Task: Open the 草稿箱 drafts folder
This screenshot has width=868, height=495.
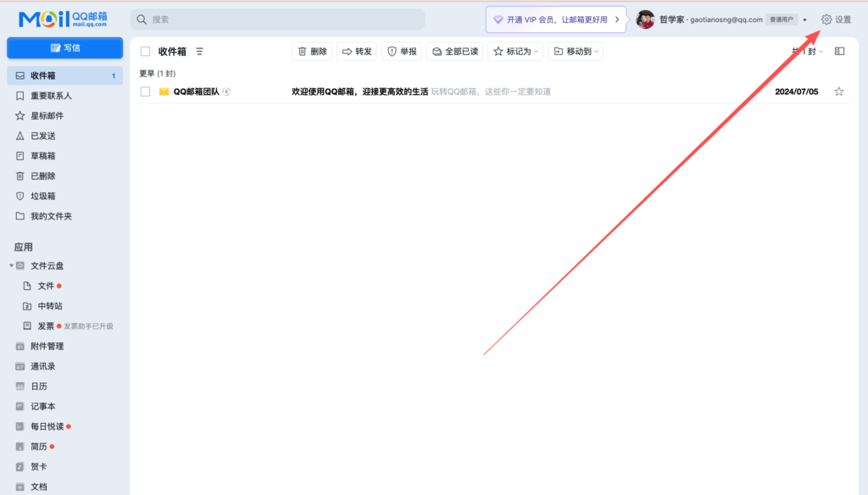Action: coord(42,156)
